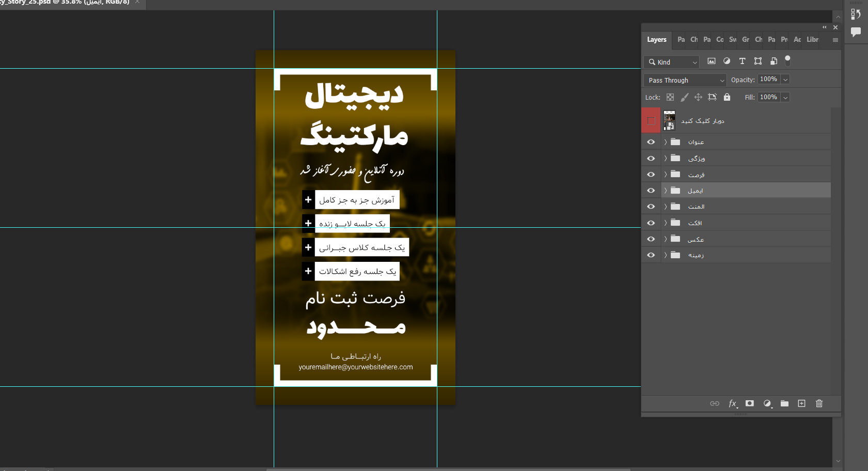Click the Lock transparent pixels icon
This screenshot has width=868, height=471.
(670, 97)
